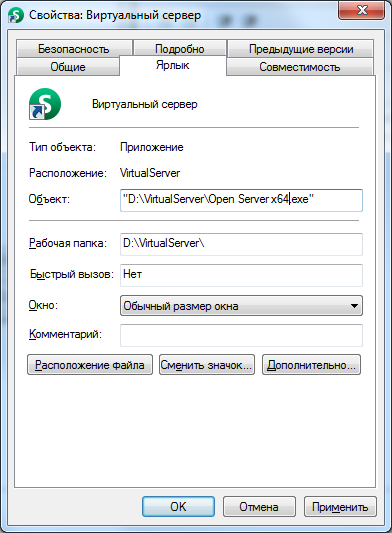Confirm with the OK button

pos(178,506)
